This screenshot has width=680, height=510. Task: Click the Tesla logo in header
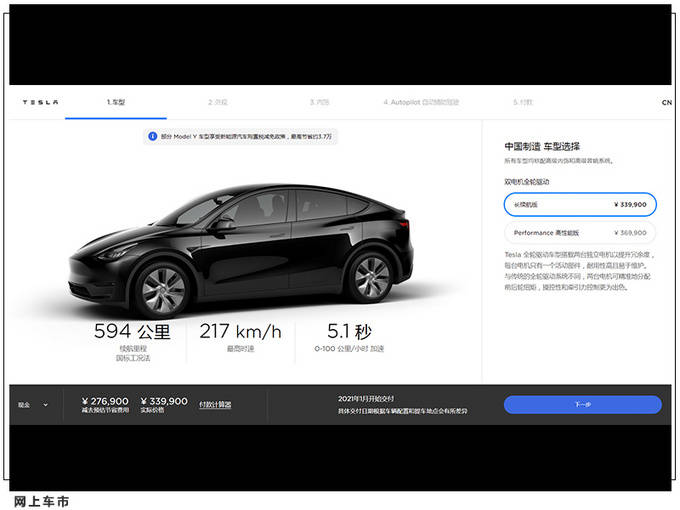click(41, 102)
